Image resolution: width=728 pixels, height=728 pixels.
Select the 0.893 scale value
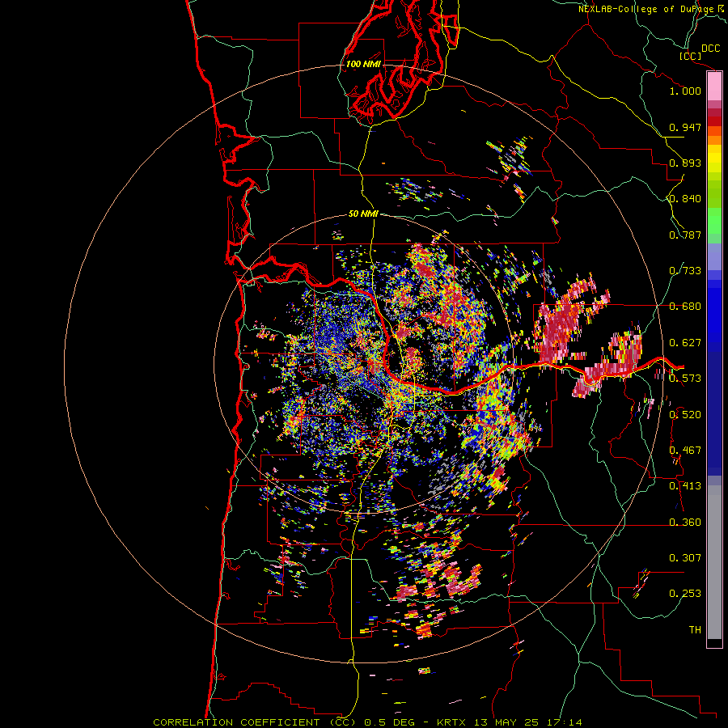(685, 163)
